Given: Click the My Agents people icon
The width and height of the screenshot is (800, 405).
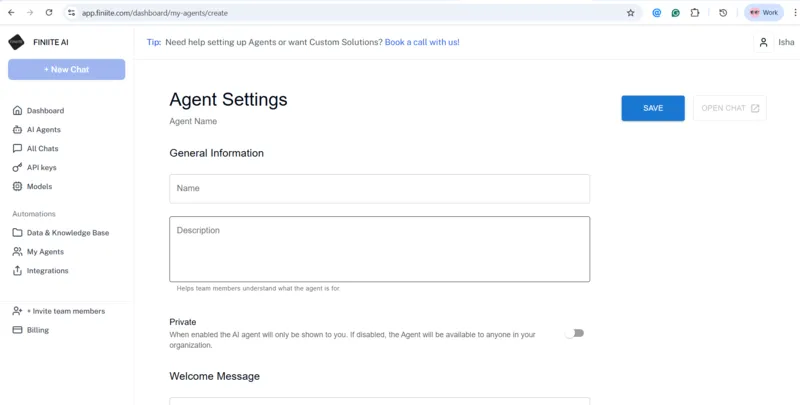Looking at the screenshot, I should click(17, 251).
